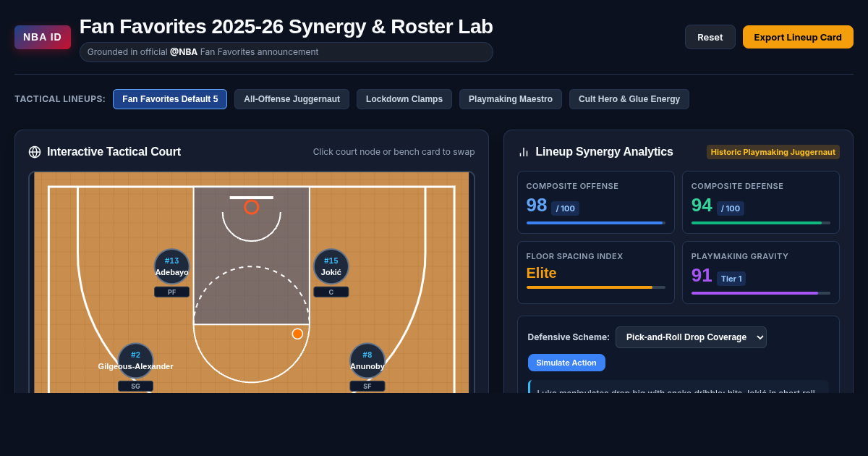Click the SG position tag under Gilgeous-Alexander
The image size is (868, 456).
point(136,386)
